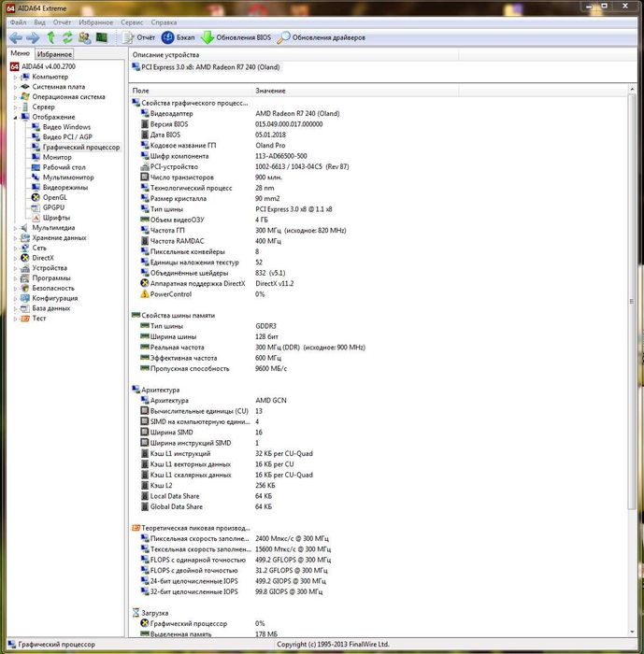The width and height of the screenshot is (644, 654).
Task: Select Видеорежимы tree item
Action: pyautogui.click(x=65, y=187)
